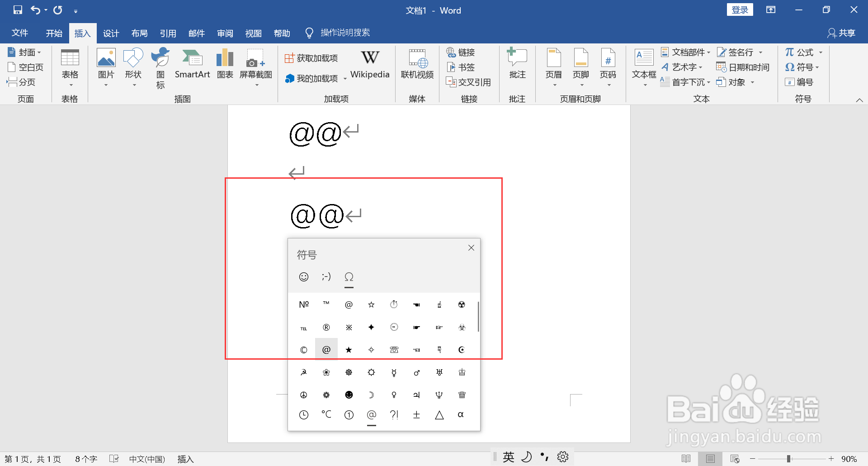Insert the ★ black star symbol
This screenshot has width=868, height=466.
point(349,350)
